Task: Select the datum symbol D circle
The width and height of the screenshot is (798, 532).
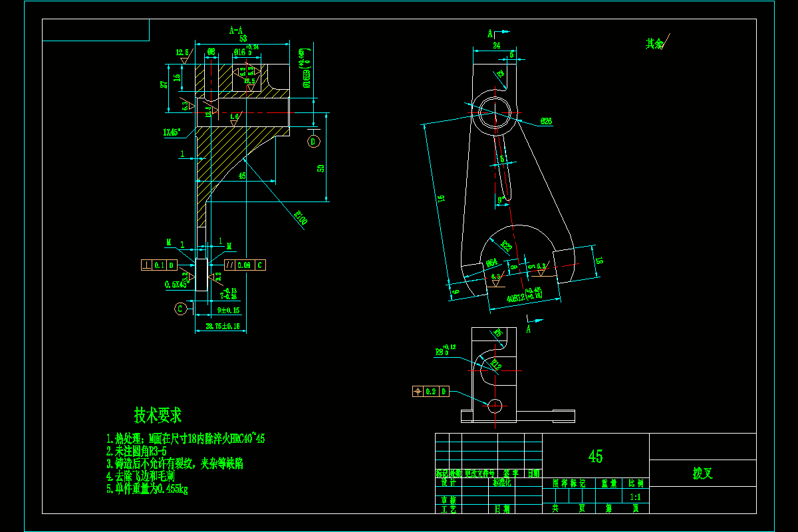Action: point(313,141)
